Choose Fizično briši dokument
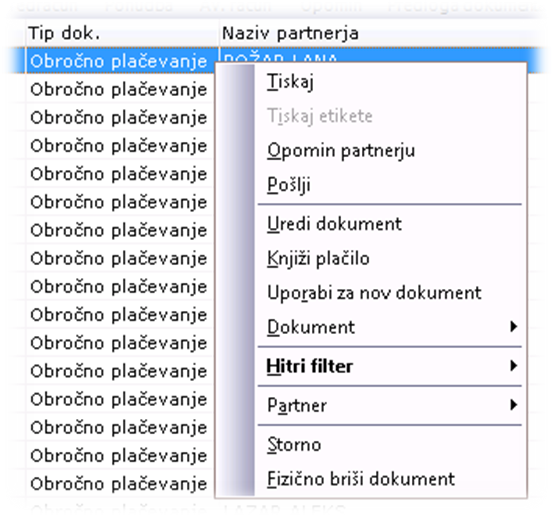The image size is (552, 515). (361, 479)
